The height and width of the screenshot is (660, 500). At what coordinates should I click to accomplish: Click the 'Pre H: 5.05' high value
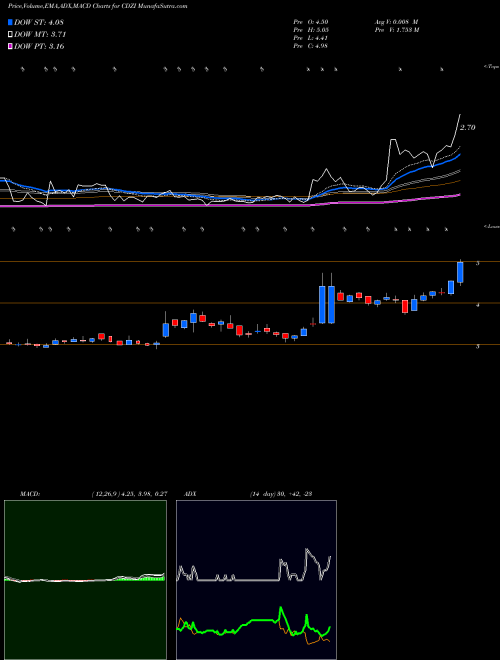pyautogui.click(x=311, y=30)
